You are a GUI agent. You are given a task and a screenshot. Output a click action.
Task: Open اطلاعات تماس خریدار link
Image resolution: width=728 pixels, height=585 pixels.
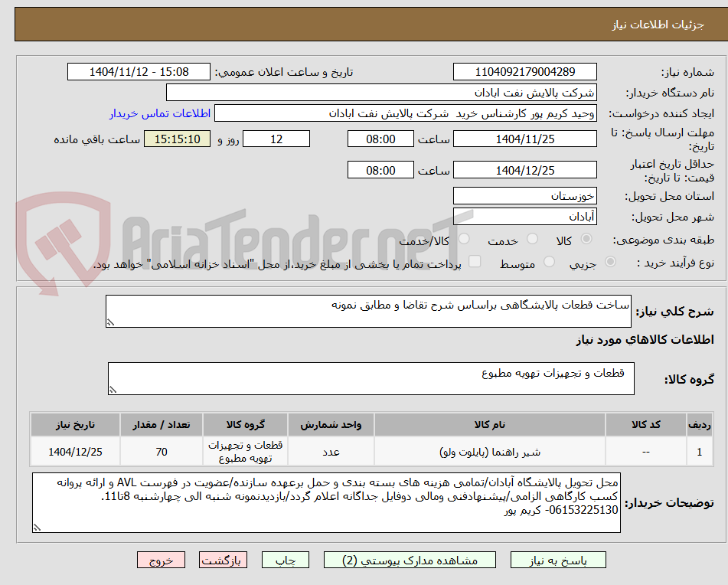(160, 114)
